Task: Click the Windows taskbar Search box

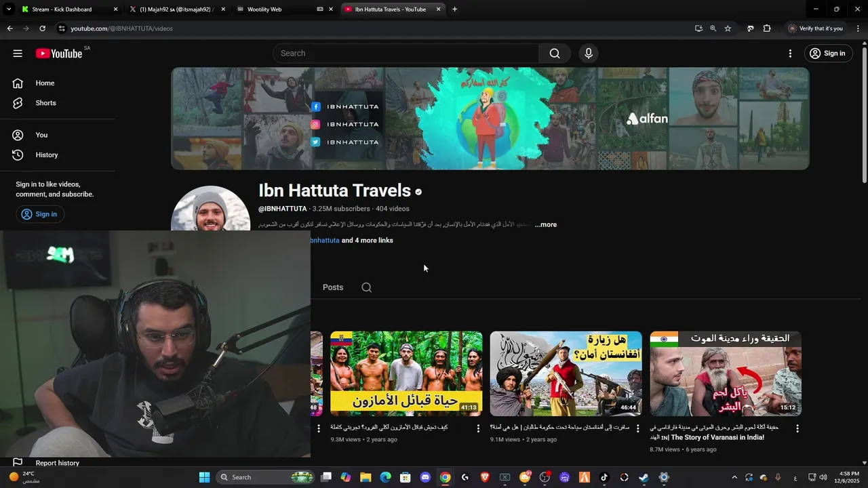Action: click(267, 477)
